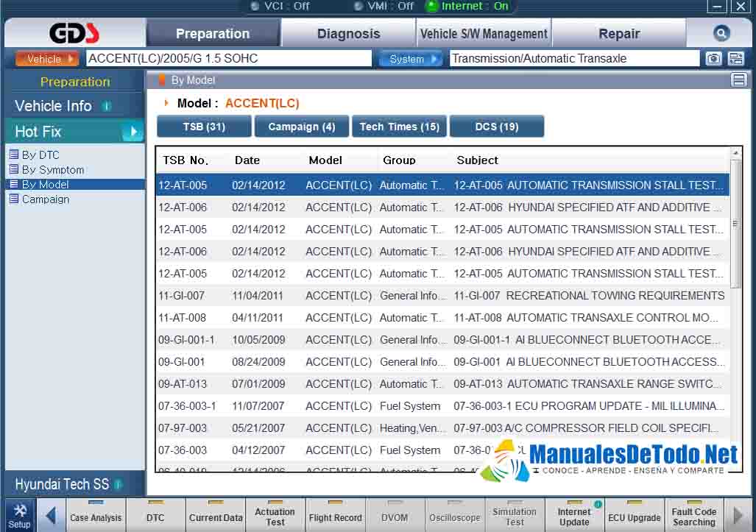Switch to the Repair tab
Screen dimensions: 756x532
619,33
